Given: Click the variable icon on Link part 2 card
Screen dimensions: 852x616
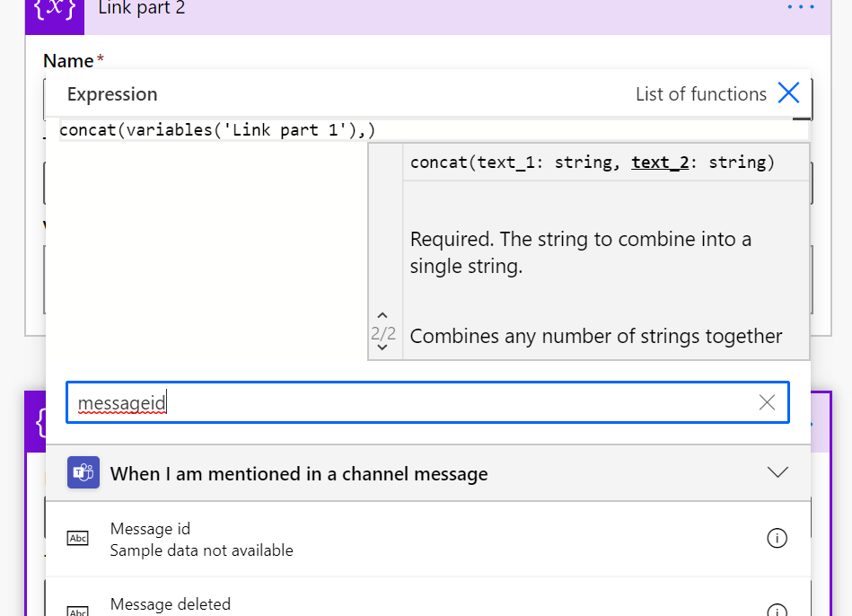Looking at the screenshot, I should 55,11.
